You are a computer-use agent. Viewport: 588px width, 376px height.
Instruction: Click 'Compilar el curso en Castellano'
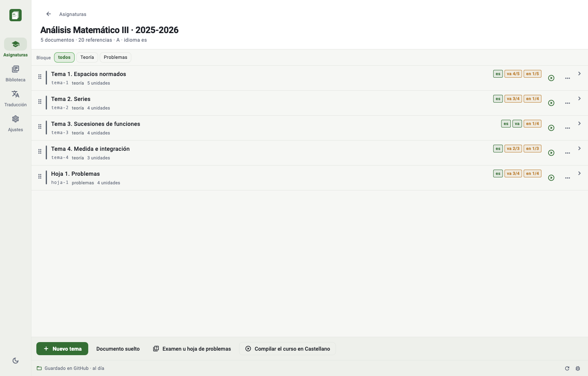click(x=287, y=349)
